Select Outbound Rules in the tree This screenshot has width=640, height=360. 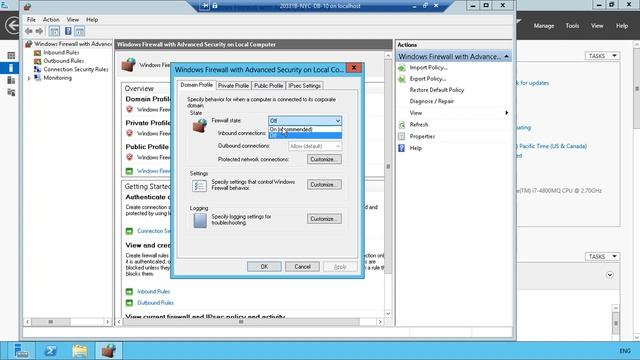click(x=63, y=61)
